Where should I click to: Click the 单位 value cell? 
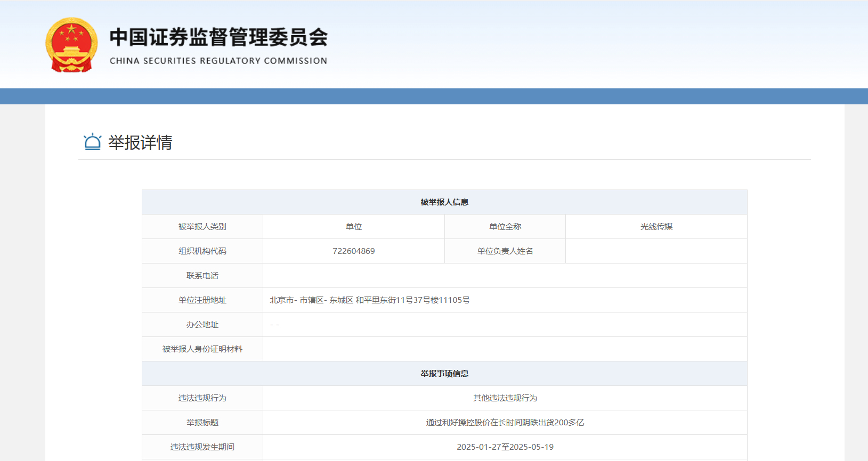coord(354,227)
